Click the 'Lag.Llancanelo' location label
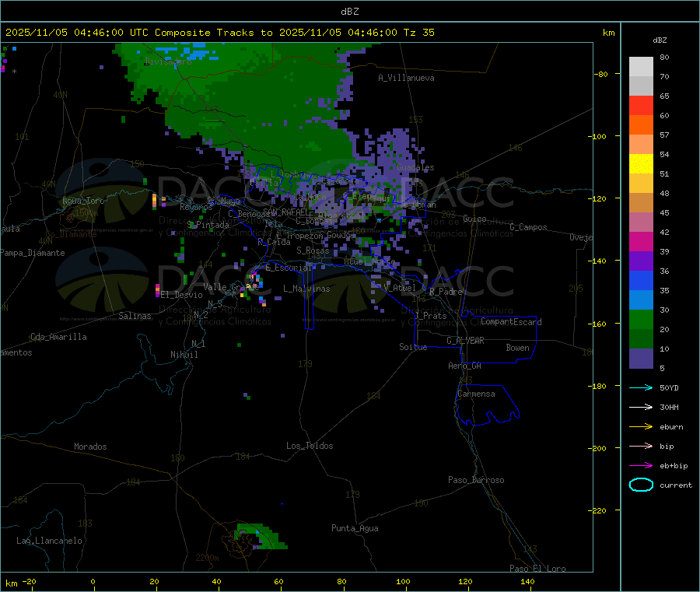This screenshot has width=700, height=592. coord(49,541)
